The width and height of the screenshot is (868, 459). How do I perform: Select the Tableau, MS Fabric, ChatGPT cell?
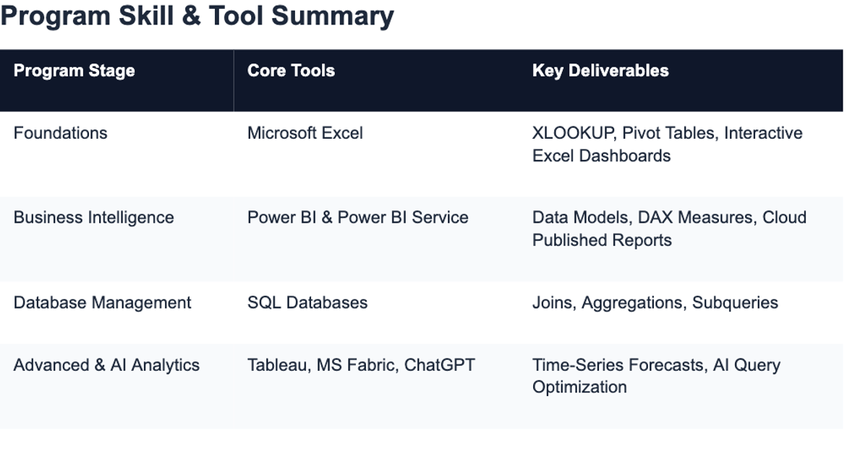pyautogui.click(x=376, y=387)
